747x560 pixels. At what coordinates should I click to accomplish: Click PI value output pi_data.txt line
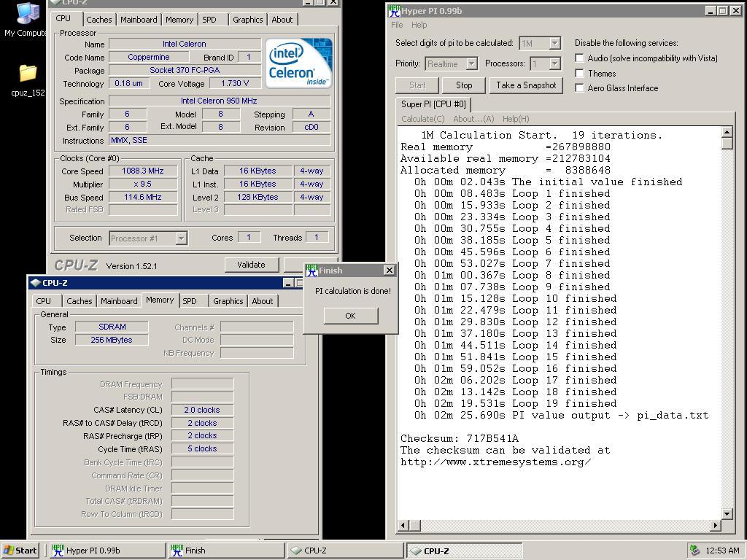coord(561,415)
